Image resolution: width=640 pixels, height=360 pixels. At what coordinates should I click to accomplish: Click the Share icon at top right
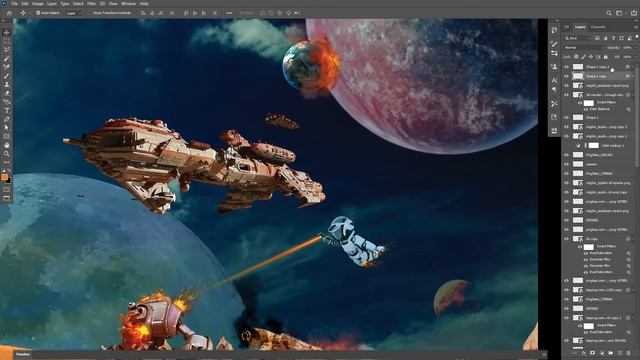pyautogui.click(x=633, y=13)
